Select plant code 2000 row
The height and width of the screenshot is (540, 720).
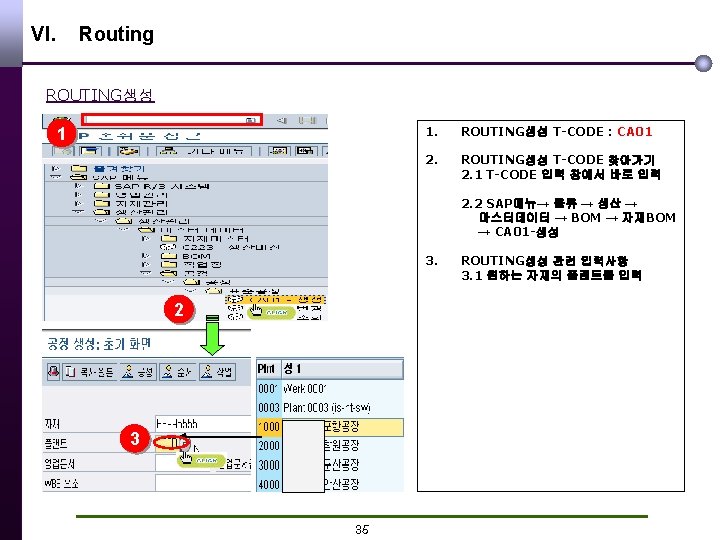330,445
